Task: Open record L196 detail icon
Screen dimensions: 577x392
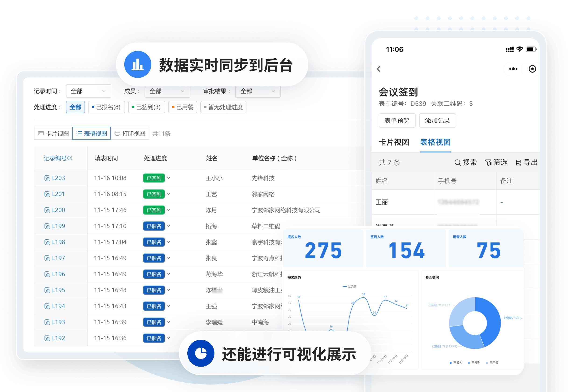Action: point(47,274)
